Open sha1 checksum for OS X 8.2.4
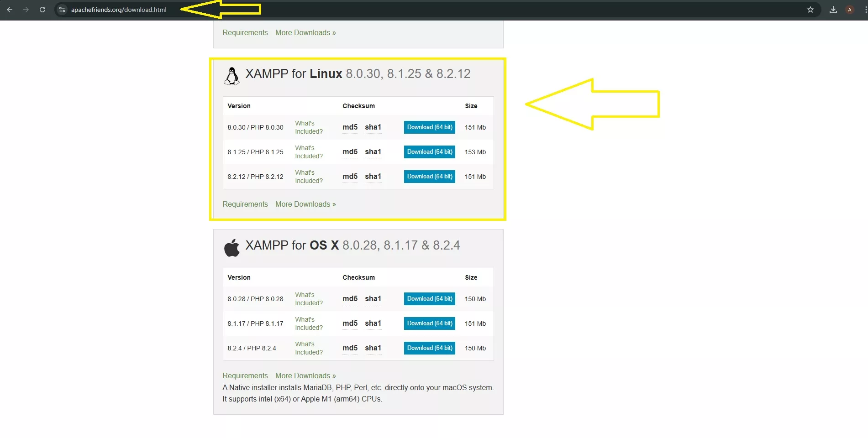This screenshot has width=868, height=438. point(373,348)
